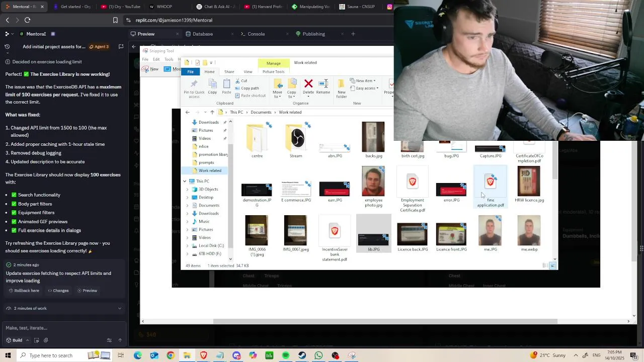Go up one folder level in Explorer
Image resolution: width=644 pixels, height=362 pixels.
[x=212, y=112]
